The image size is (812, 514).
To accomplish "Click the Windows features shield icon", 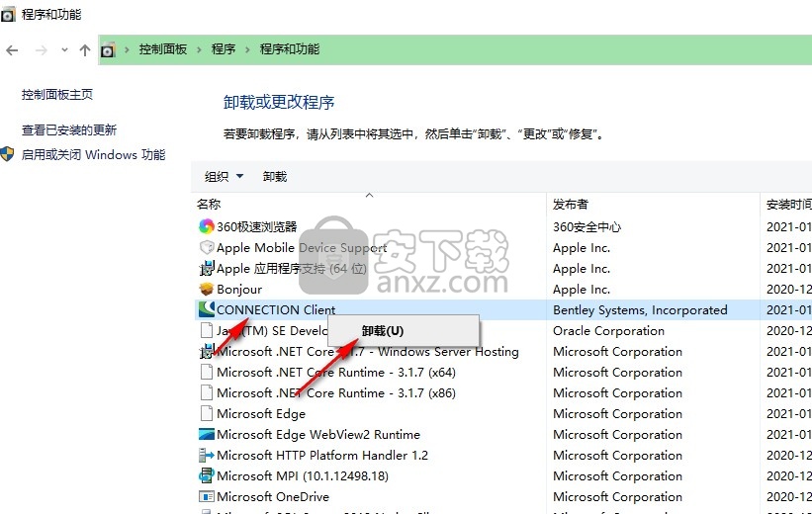I will [x=8, y=155].
